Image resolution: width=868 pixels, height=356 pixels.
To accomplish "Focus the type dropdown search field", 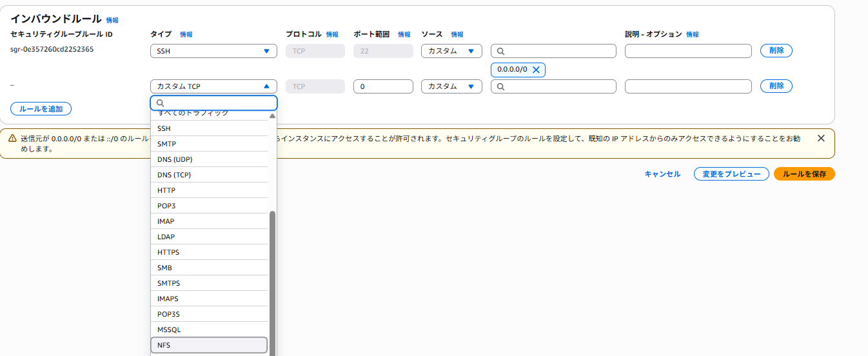I will click(213, 103).
